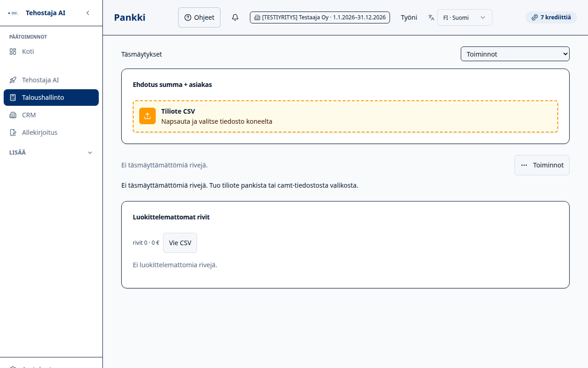588x368 pixels.
Task: Click the language translate icon
Action: click(431, 17)
